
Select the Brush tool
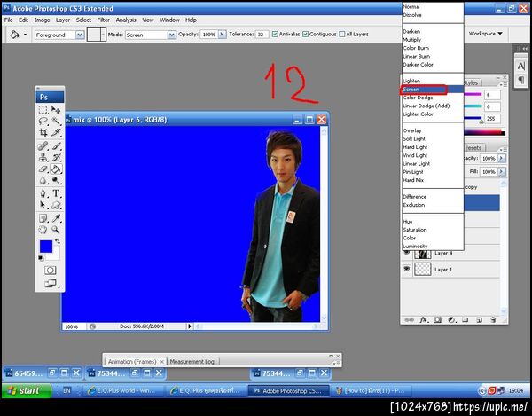click(x=56, y=145)
